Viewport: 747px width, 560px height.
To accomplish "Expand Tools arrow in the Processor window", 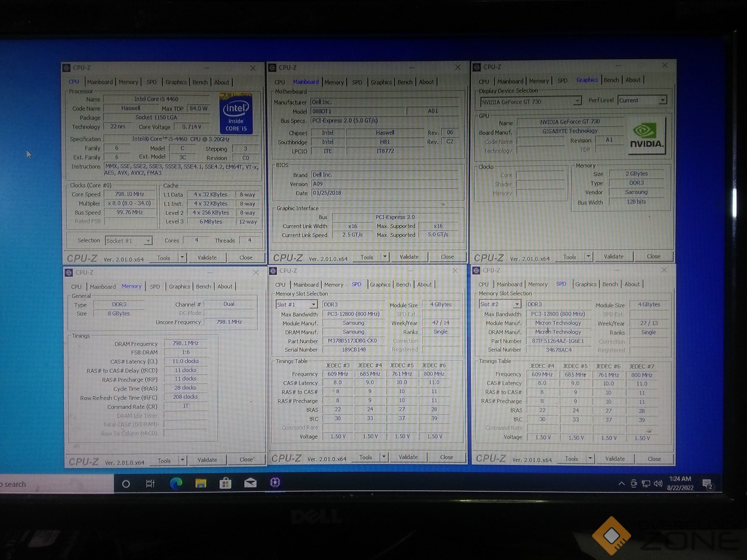I will click(x=183, y=258).
